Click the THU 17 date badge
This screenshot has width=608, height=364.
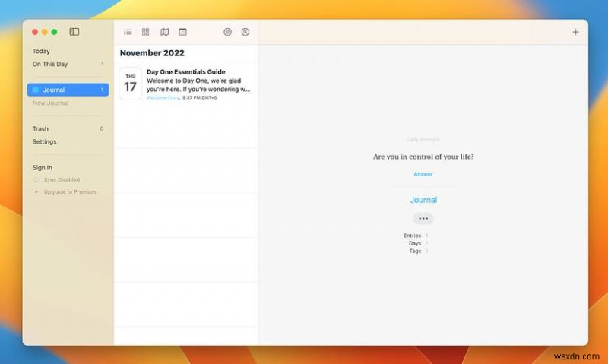130,84
